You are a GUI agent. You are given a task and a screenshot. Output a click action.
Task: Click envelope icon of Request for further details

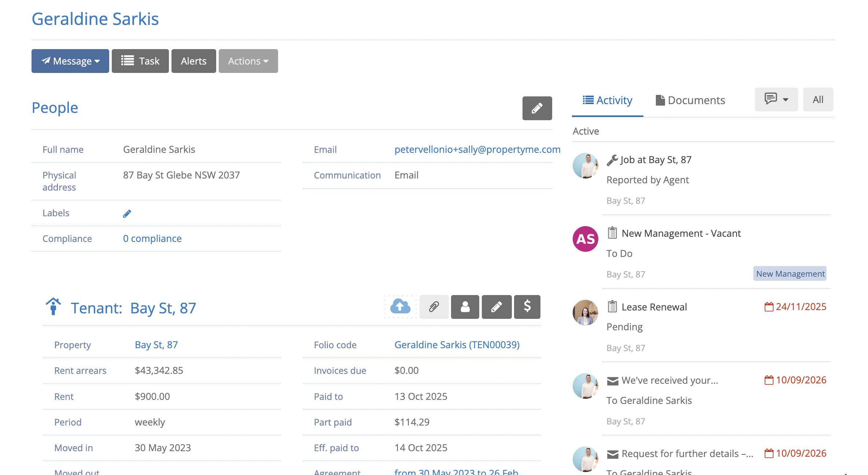[613, 454]
